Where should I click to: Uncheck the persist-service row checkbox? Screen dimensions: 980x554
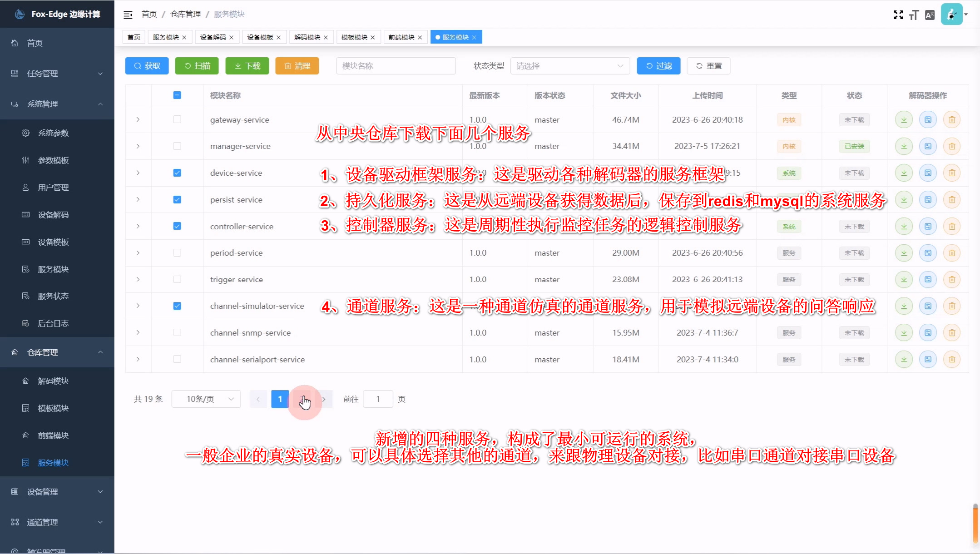coord(177,200)
